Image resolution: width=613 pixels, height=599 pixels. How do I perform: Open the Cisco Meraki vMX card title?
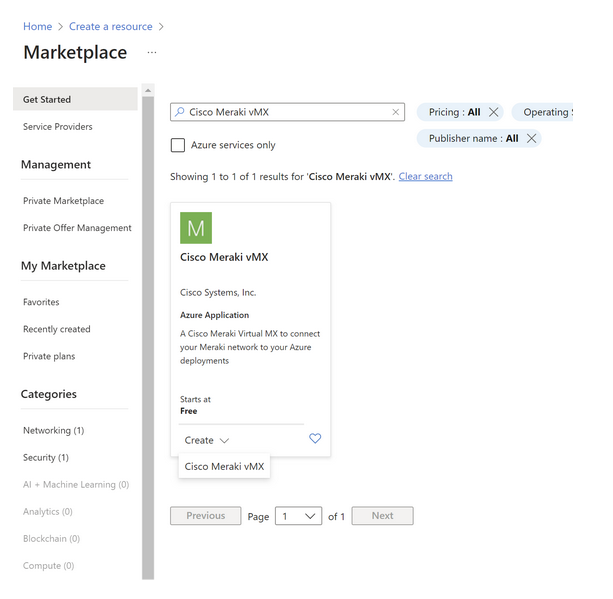224,257
